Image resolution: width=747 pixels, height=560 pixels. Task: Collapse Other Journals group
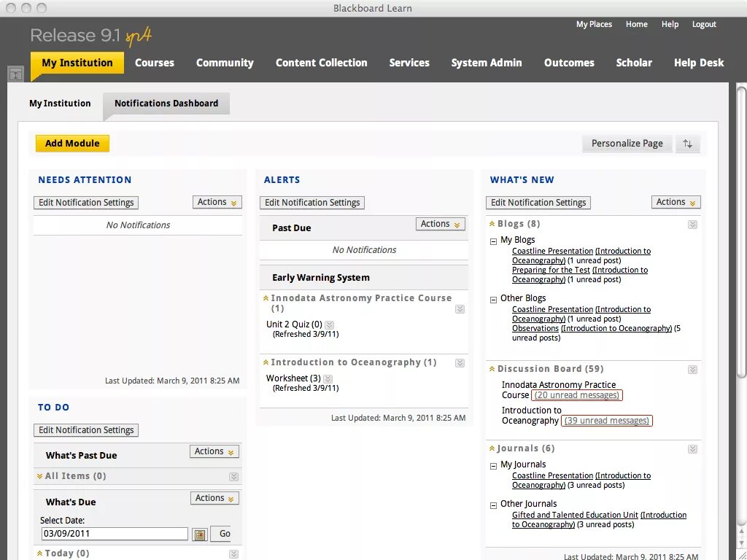click(494, 505)
